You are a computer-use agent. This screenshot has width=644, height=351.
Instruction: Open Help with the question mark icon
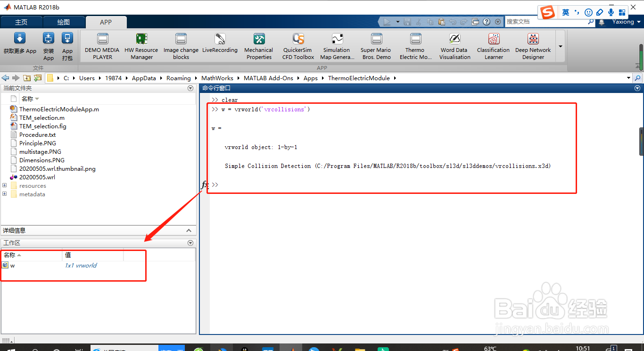(x=487, y=22)
